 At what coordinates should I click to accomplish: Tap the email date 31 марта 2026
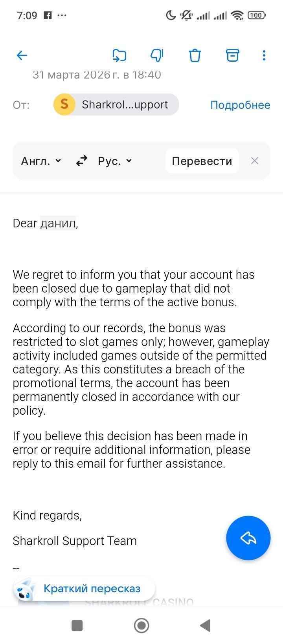pos(97,75)
